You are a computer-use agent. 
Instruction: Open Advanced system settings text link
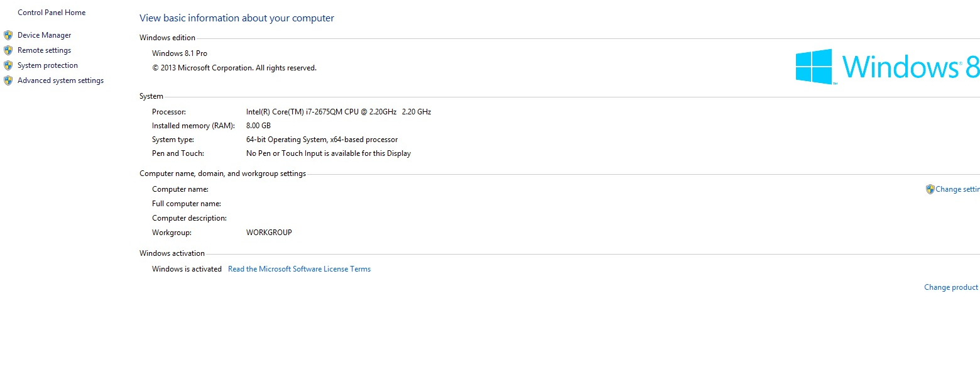click(x=61, y=80)
